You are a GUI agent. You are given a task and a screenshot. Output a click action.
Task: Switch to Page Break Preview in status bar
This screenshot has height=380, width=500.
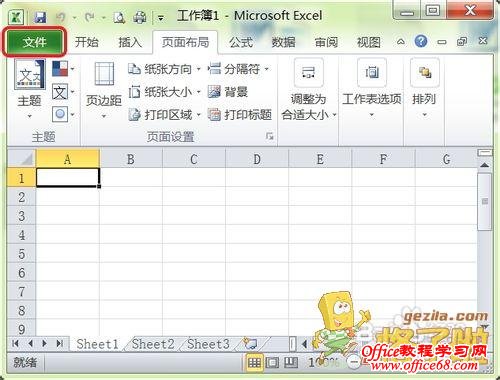291,362
